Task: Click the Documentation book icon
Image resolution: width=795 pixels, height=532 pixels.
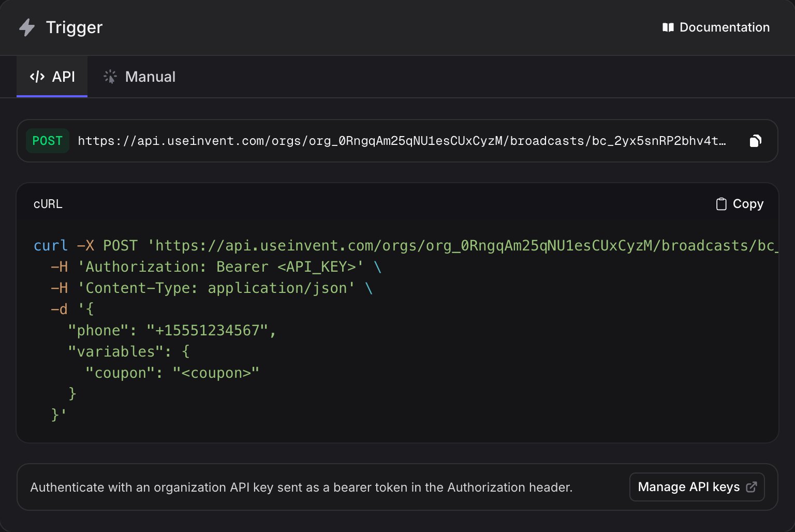Action: pos(668,27)
